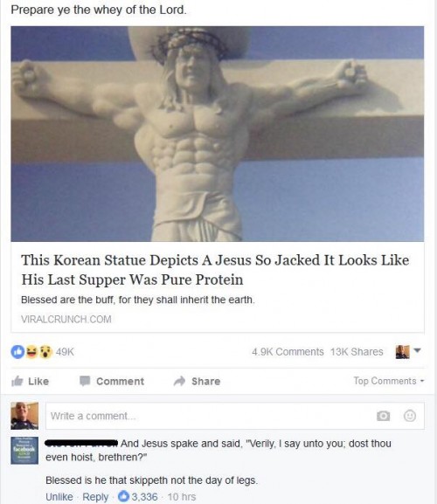Click the Comment speech bubble icon
The width and height of the screenshot is (437, 504).
point(85,381)
